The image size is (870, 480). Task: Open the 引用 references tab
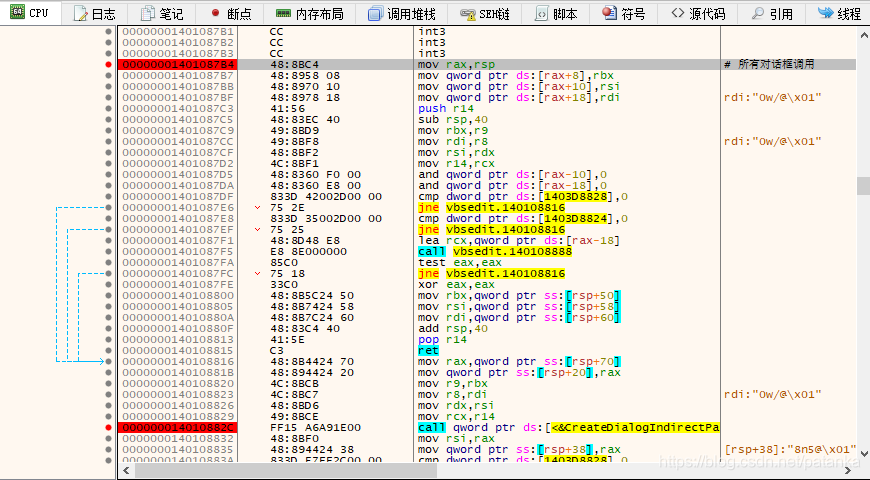point(772,13)
